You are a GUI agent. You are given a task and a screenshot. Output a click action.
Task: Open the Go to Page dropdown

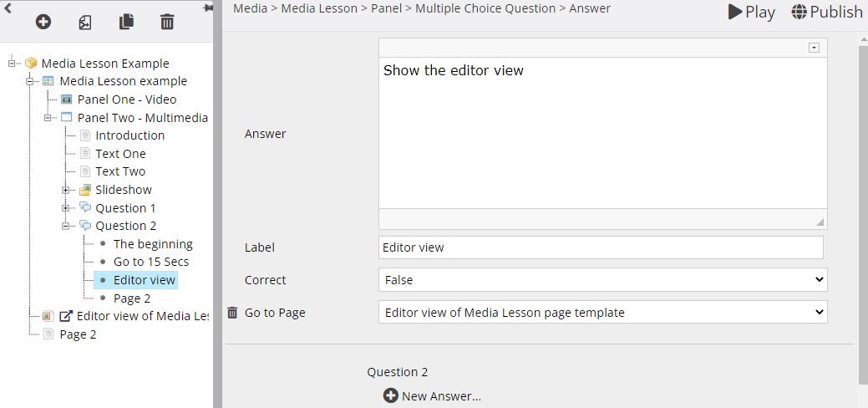click(603, 312)
